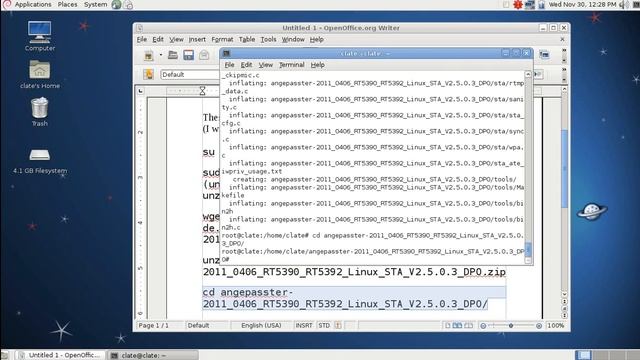This screenshot has width=640, height=360.
Task: Click the Writer scroll down arrow
Action: tap(564, 294)
